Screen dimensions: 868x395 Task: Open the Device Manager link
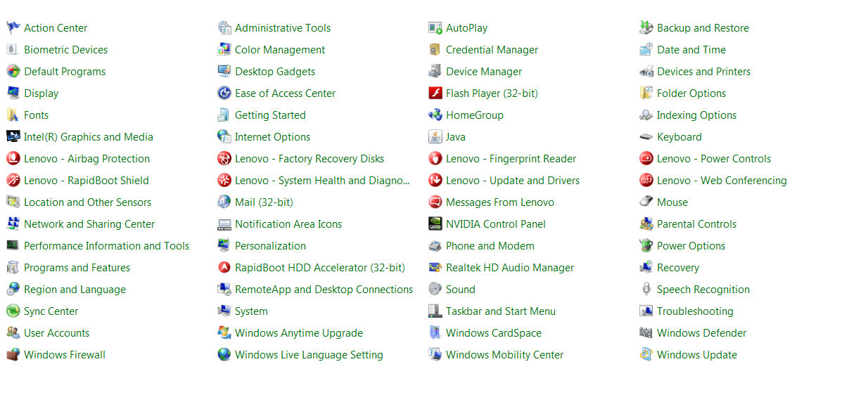pos(484,72)
